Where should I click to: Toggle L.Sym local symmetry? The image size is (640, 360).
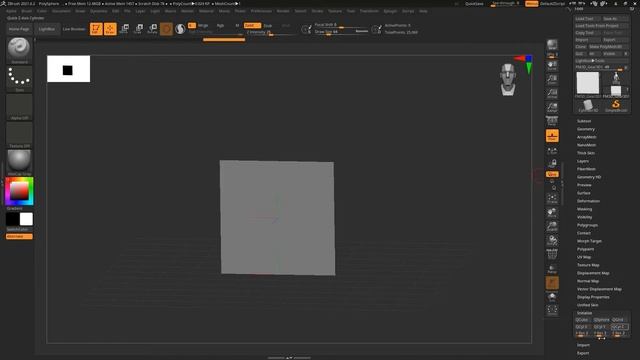click(552, 151)
